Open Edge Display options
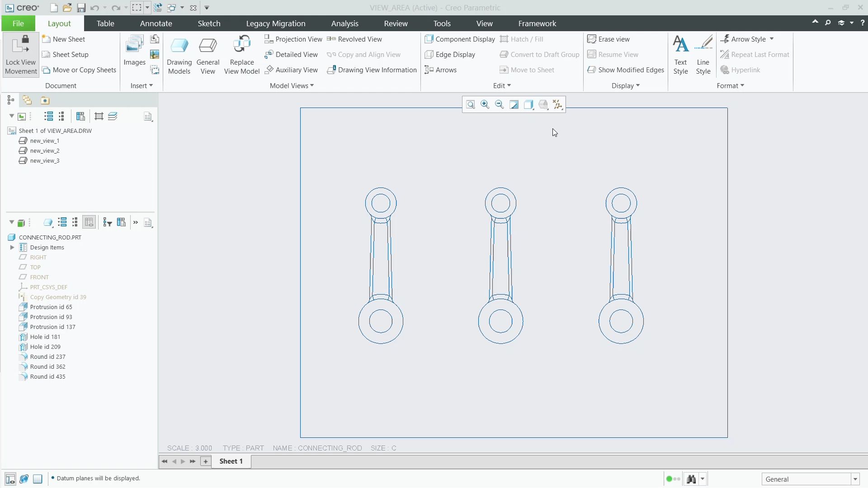 pyautogui.click(x=450, y=55)
